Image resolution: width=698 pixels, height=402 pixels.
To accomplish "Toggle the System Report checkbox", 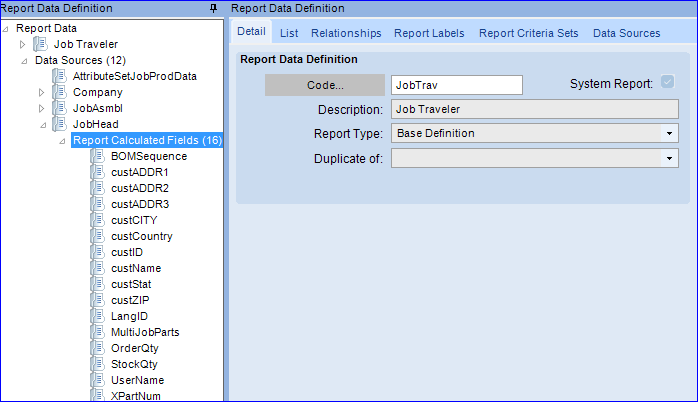I will tap(667, 82).
